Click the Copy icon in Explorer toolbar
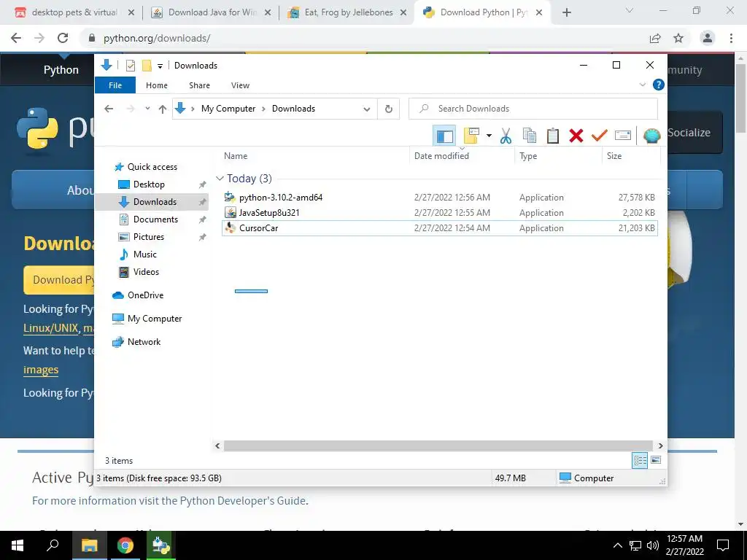747x560 pixels. coord(530,136)
